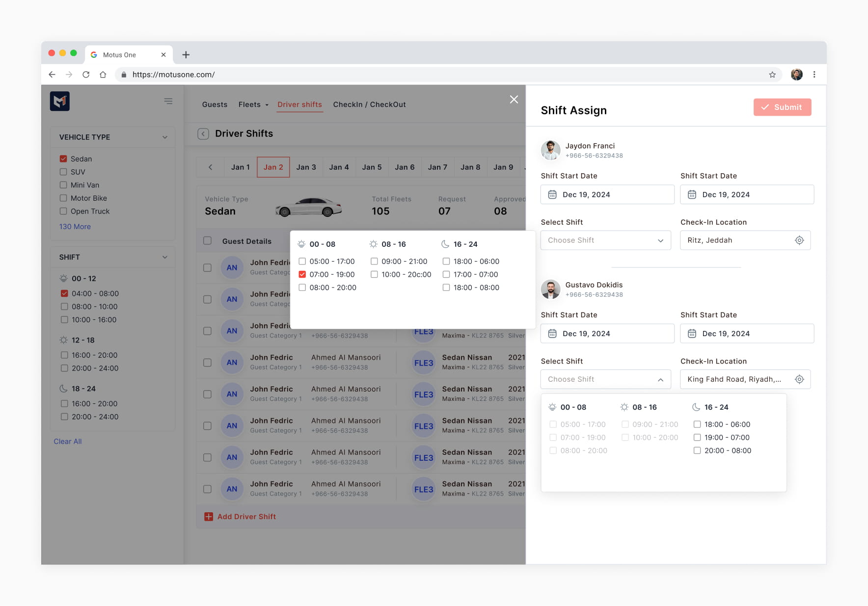
Task: Click the 130 More link
Action: click(75, 227)
